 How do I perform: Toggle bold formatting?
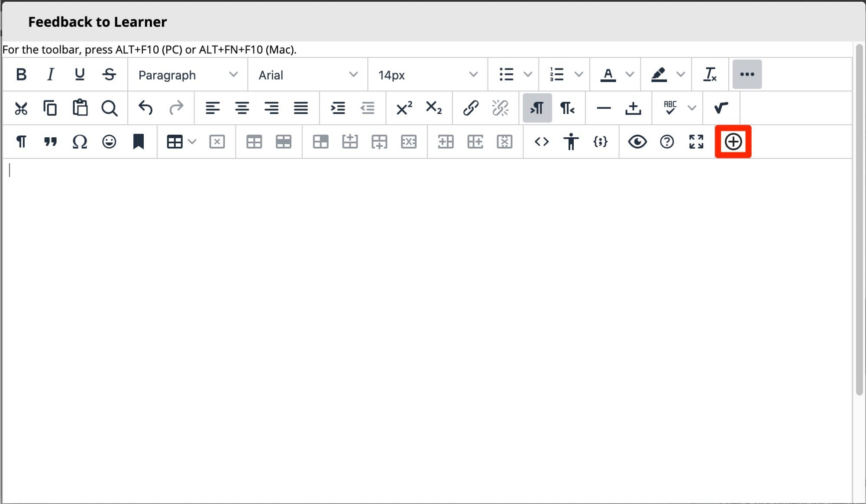point(21,74)
